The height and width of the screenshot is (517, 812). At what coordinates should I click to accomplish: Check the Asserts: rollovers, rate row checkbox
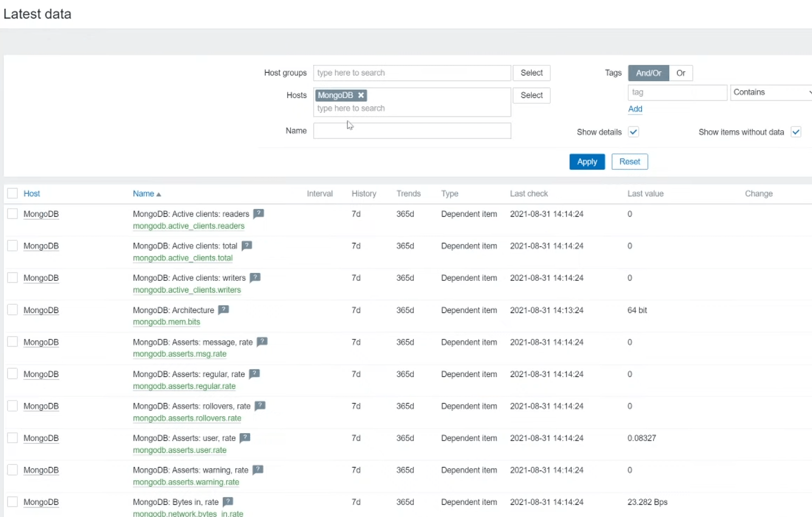(x=13, y=406)
